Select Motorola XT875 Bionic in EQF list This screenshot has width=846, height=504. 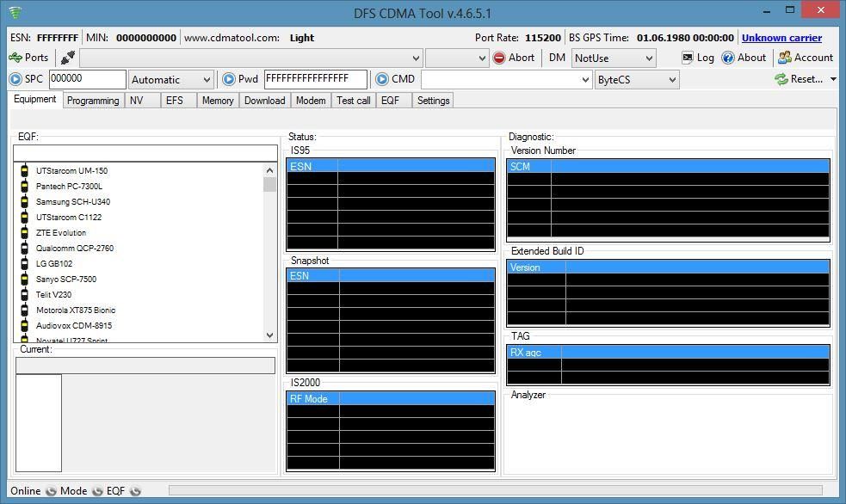[75, 310]
